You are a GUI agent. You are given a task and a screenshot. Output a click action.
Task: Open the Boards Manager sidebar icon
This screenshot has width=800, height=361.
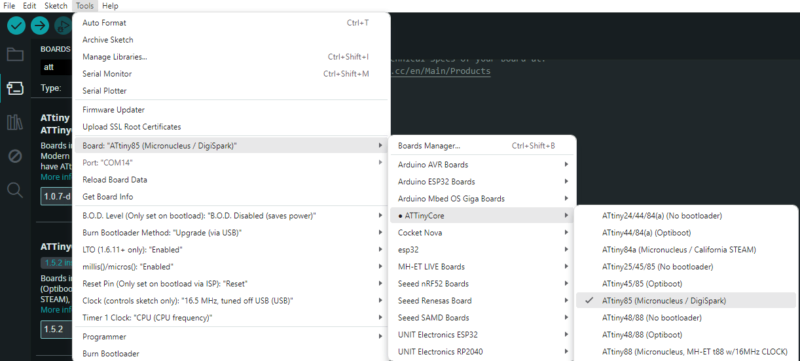(15, 88)
